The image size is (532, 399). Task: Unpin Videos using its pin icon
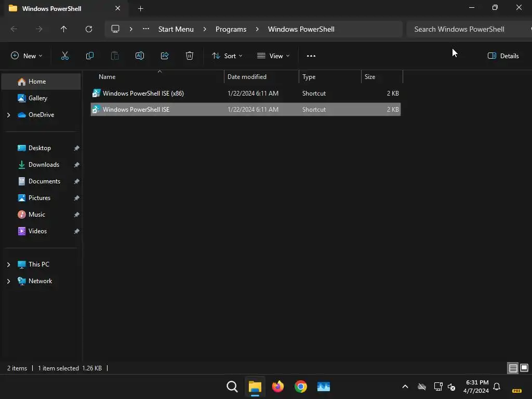pyautogui.click(x=77, y=231)
